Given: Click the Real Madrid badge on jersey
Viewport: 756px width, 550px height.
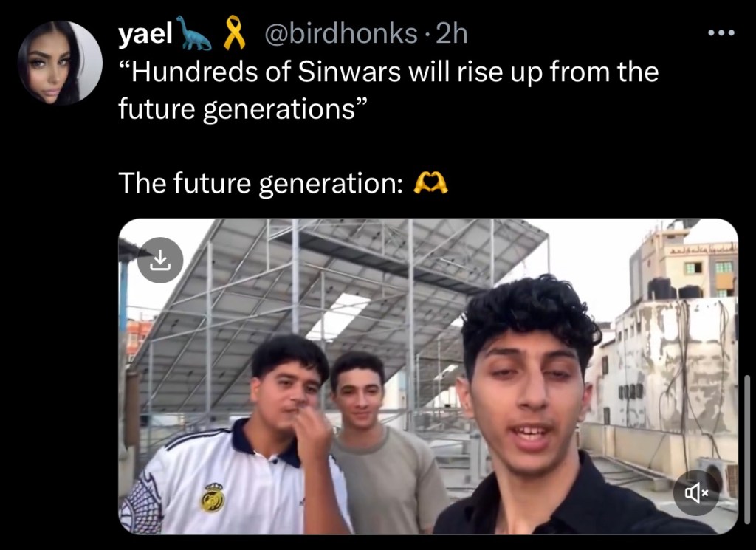Looking at the screenshot, I should [213, 498].
